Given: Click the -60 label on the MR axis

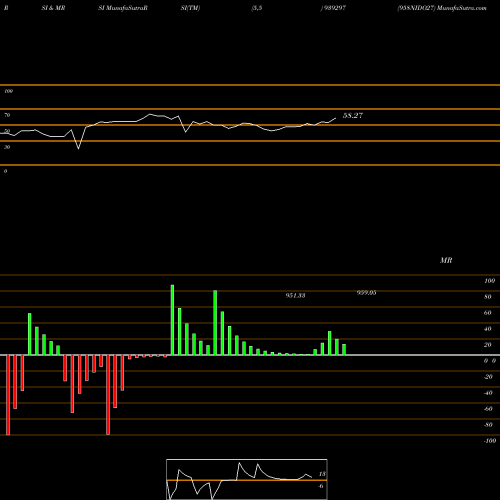Looking at the screenshot, I should pyautogui.click(x=488, y=409).
